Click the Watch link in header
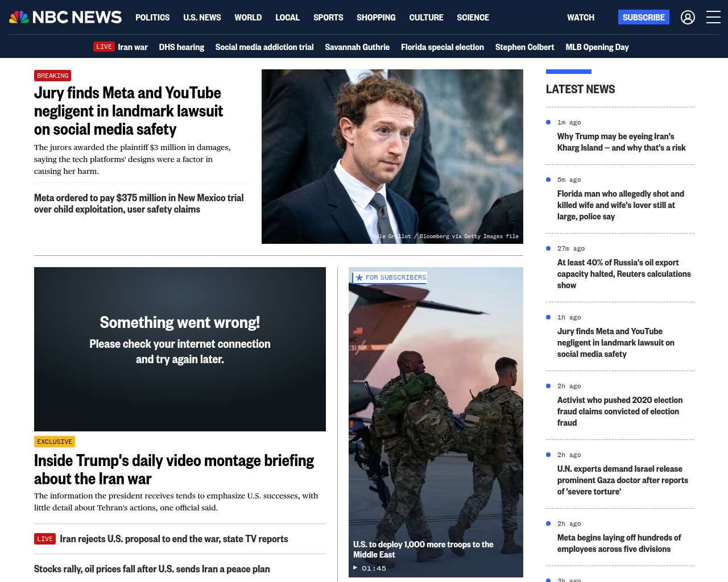 point(580,18)
